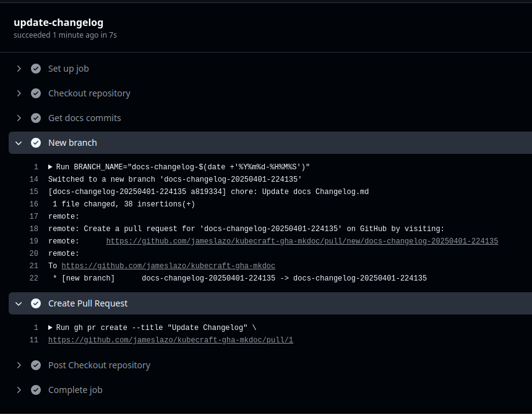Expand the Set up job step chevron
The image size is (532, 414).
point(19,69)
